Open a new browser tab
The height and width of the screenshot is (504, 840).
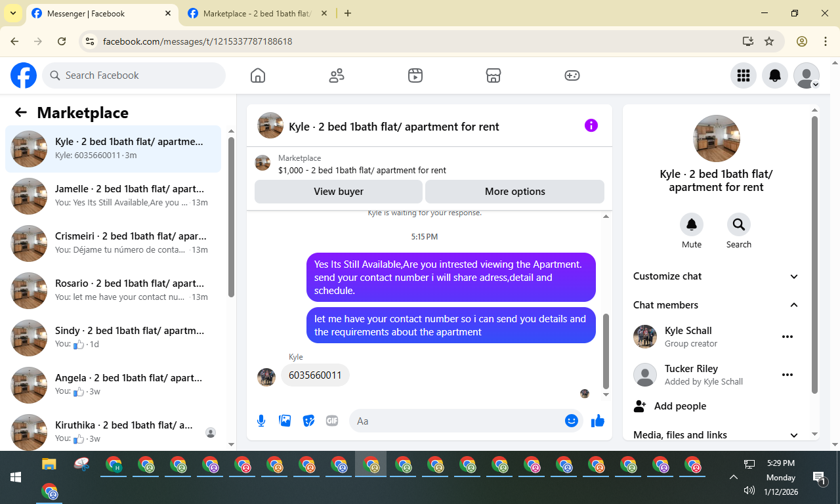pos(348,13)
